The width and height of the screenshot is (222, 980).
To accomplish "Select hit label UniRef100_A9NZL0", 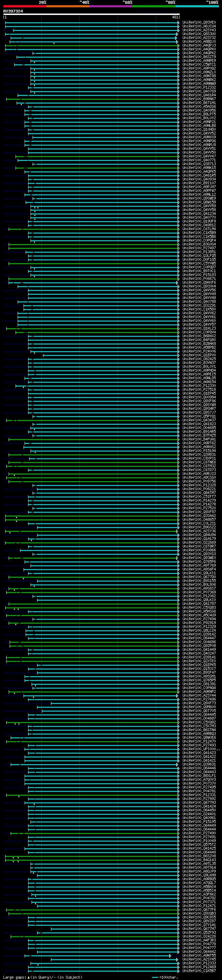I will click(x=199, y=72).
